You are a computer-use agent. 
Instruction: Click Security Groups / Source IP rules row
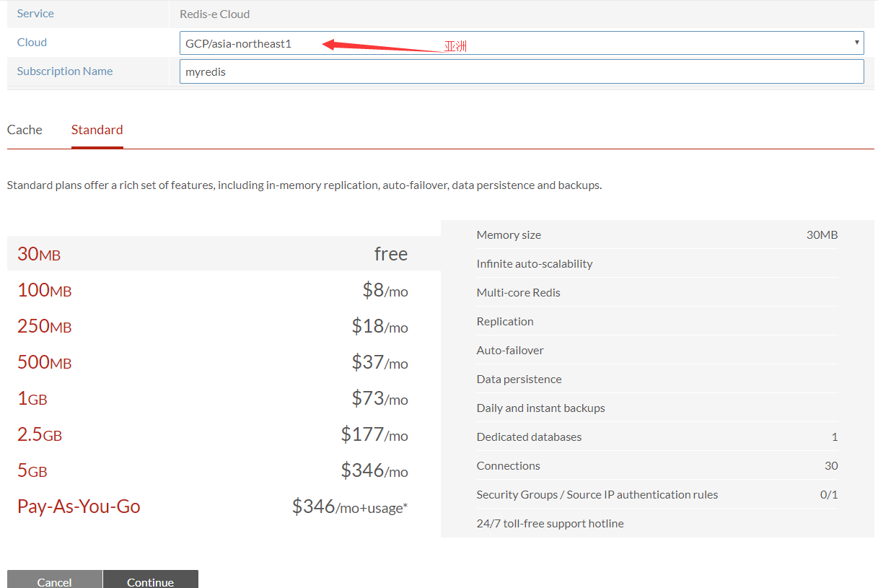point(657,494)
